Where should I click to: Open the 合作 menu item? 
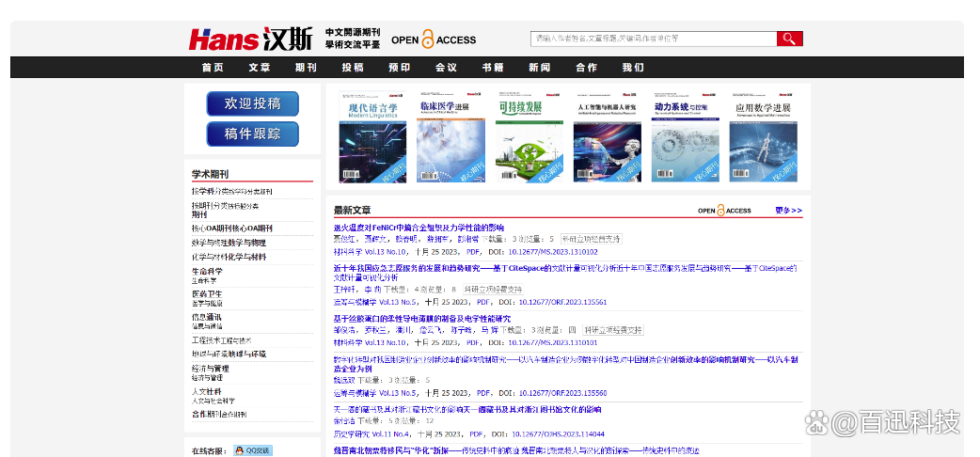[x=586, y=68]
